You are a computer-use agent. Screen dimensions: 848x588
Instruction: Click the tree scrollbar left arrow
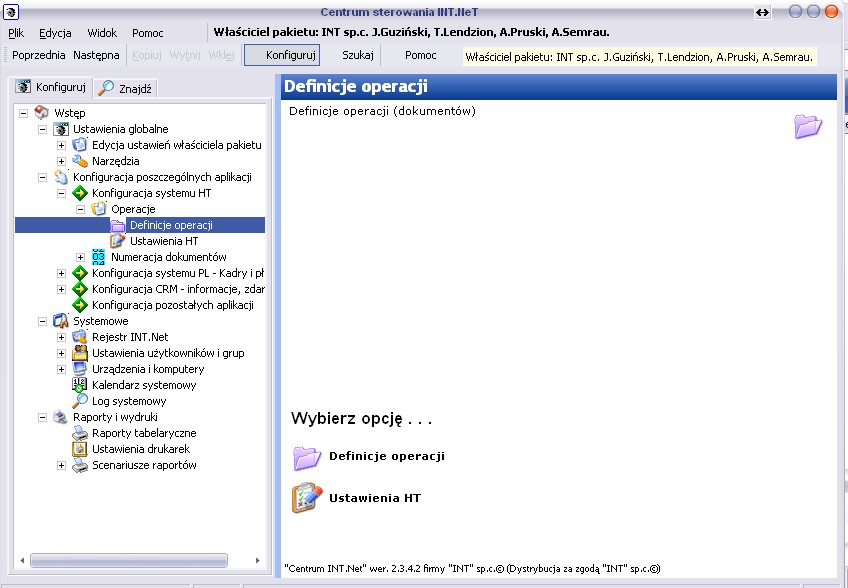pos(22,560)
